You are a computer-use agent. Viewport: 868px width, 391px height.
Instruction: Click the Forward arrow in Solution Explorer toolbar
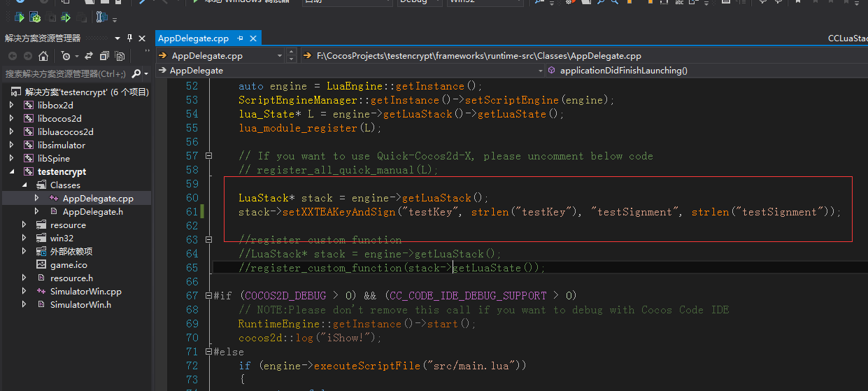click(28, 56)
